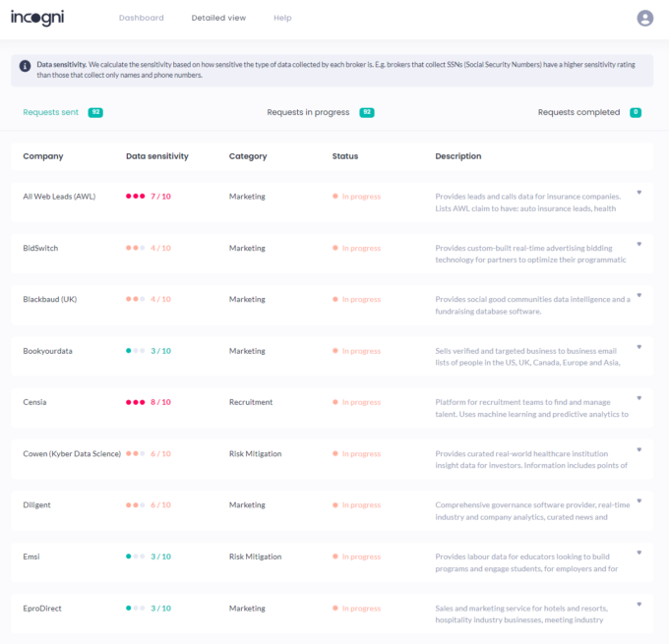Click the Blackbaud (UK) company name
The height and width of the screenshot is (644, 669).
click(49, 300)
